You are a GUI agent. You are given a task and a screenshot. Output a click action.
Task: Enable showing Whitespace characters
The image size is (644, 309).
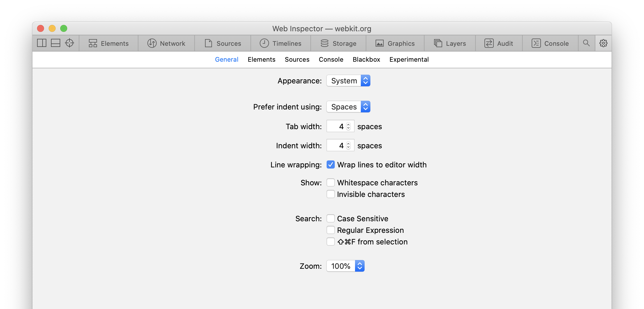(x=331, y=183)
